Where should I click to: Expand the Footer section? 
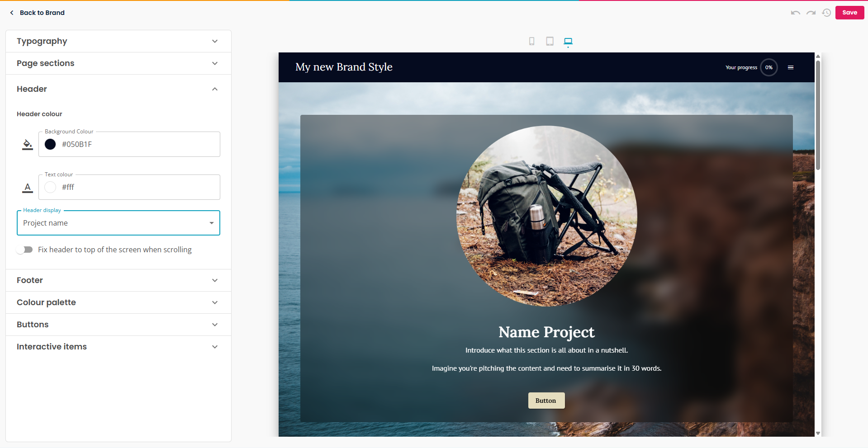pyautogui.click(x=119, y=280)
